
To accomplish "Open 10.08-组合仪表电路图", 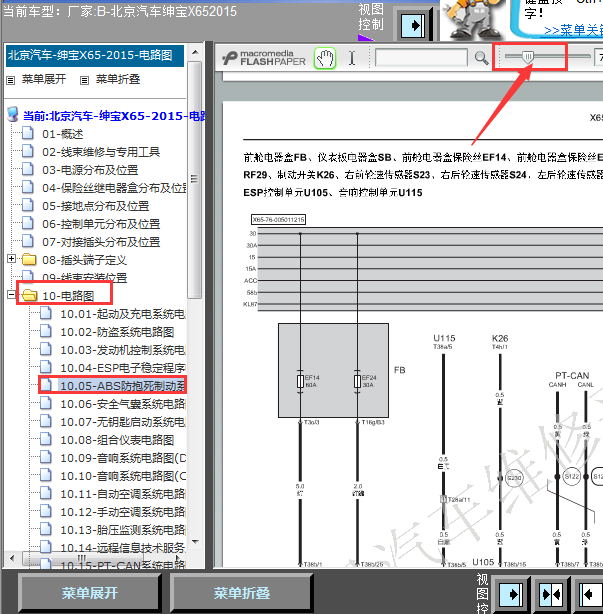I will click(117, 440).
